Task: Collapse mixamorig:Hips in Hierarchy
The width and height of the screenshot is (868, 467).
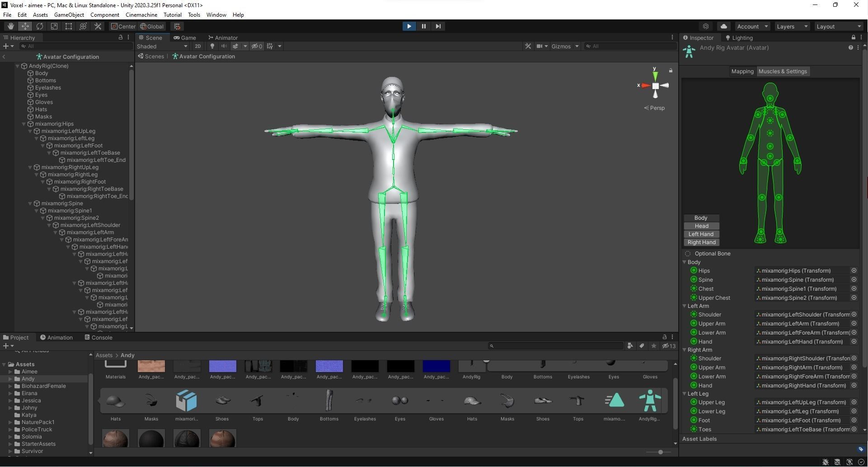Action: (24, 124)
